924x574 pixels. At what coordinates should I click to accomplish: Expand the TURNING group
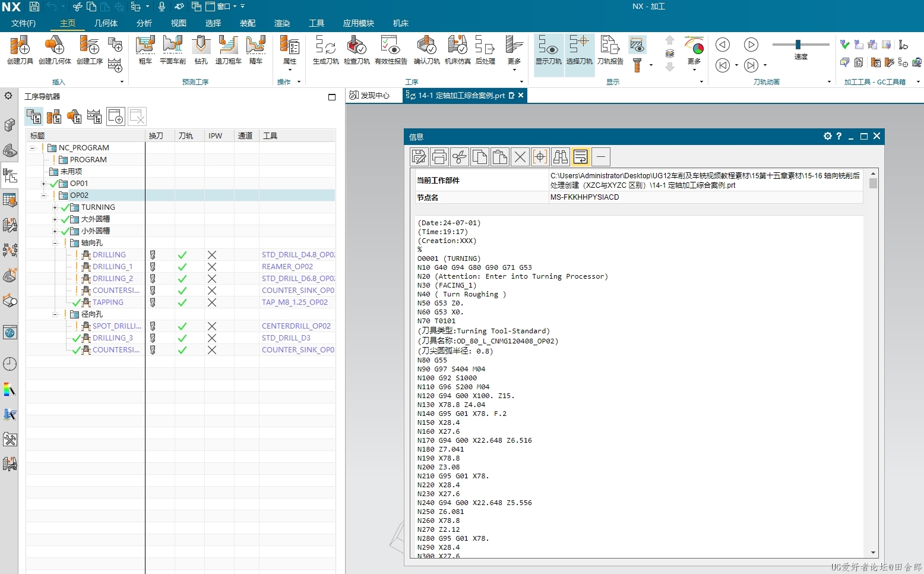(55, 207)
